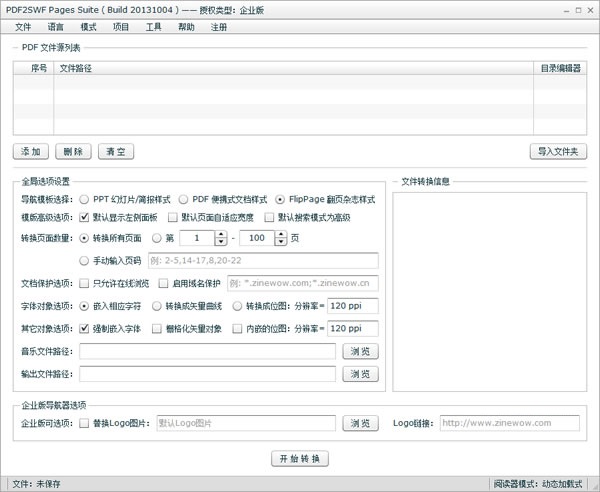
Task: Maximize the PDF2SWF window
Action: click(578, 10)
